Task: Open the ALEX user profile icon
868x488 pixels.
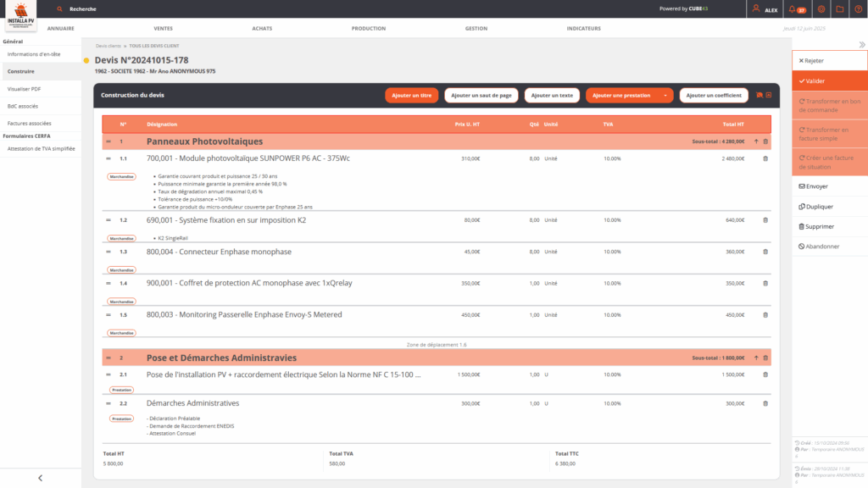Action: [x=756, y=8]
